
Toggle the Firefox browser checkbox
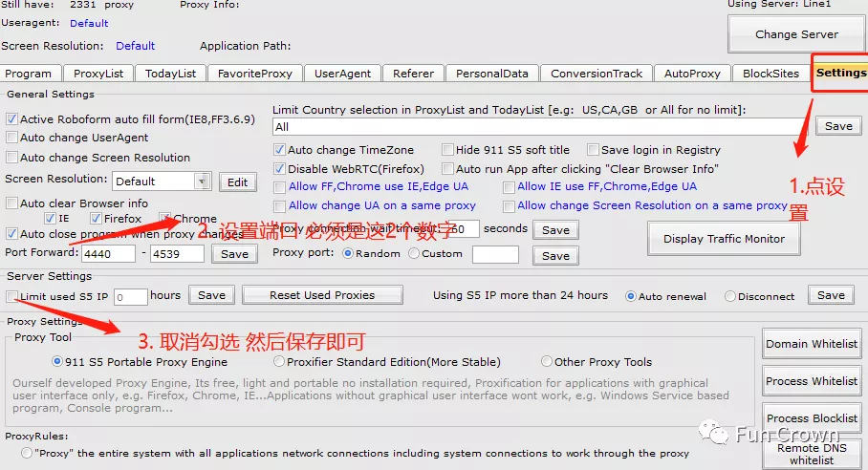[96, 219]
